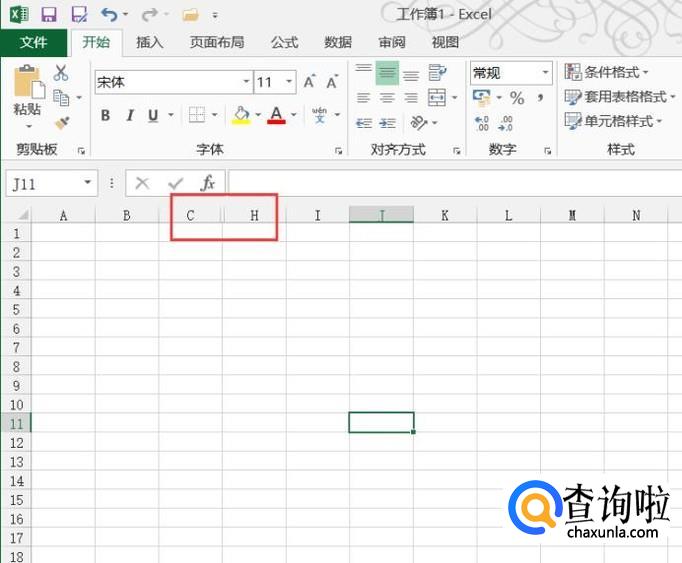
Task: Select row 14 header
Action: 16,481
